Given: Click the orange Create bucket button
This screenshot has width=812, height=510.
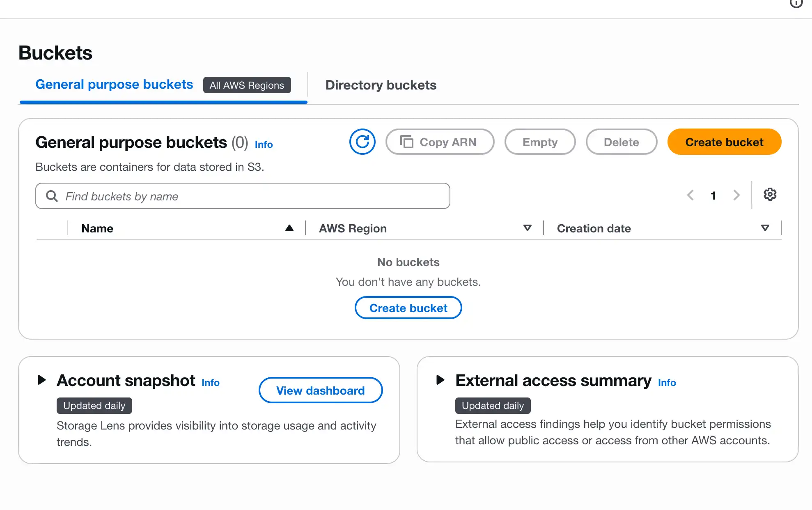Looking at the screenshot, I should (724, 142).
